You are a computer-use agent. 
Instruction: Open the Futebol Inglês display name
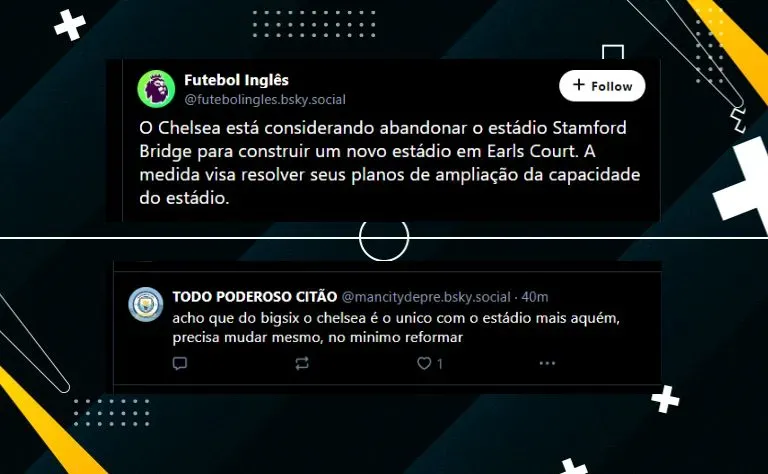click(236, 80)
